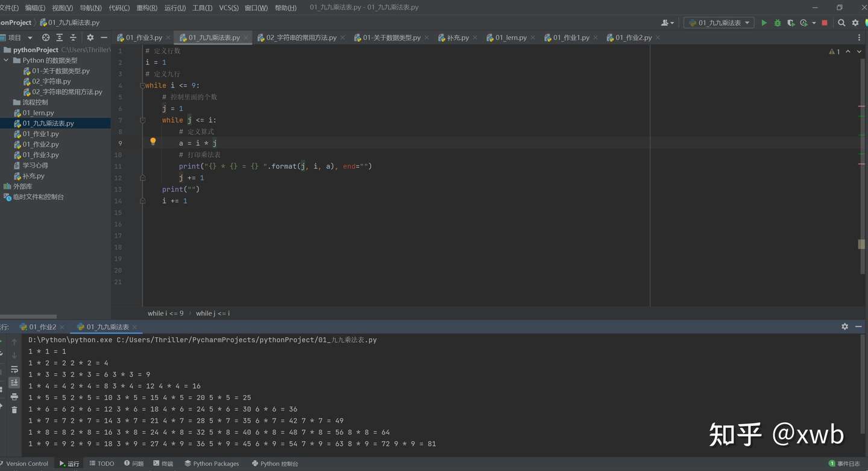Open the TODO tool window

click(101, 464)
